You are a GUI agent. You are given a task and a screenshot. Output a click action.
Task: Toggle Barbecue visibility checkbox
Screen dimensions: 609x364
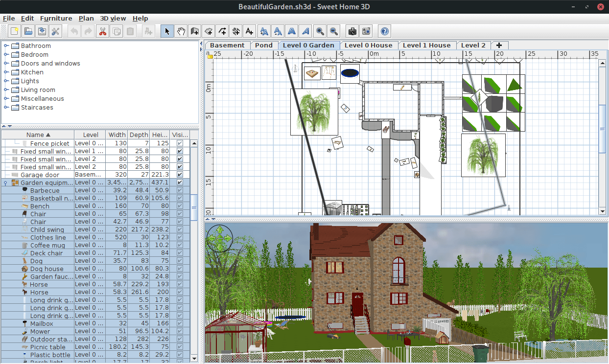tap(180, 190)
